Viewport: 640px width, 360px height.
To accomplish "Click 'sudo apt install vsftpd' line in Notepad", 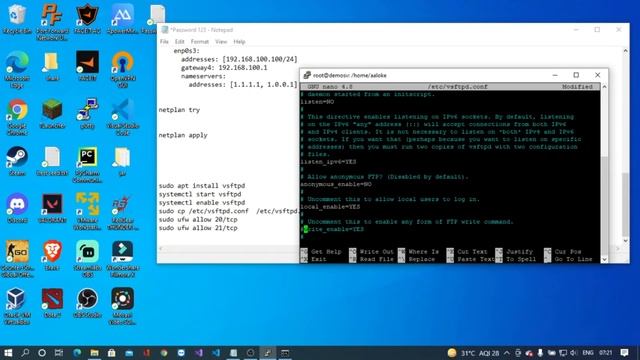I will [x=202, y=186].
